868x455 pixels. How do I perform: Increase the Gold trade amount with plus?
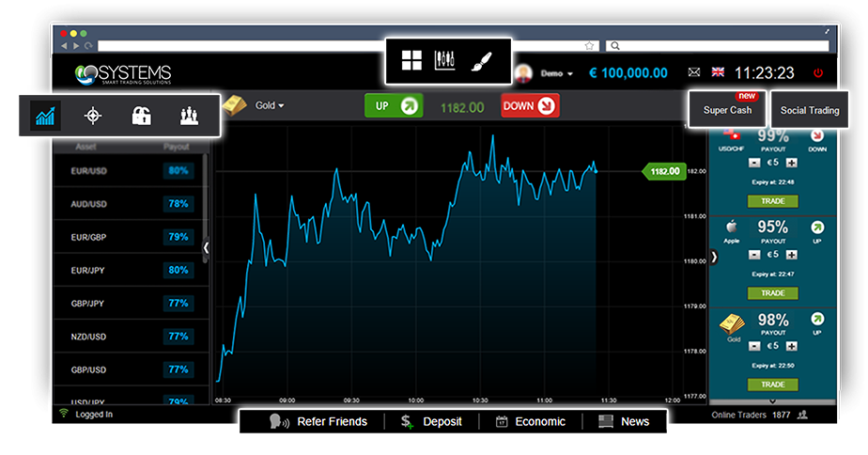click(791, 347)
